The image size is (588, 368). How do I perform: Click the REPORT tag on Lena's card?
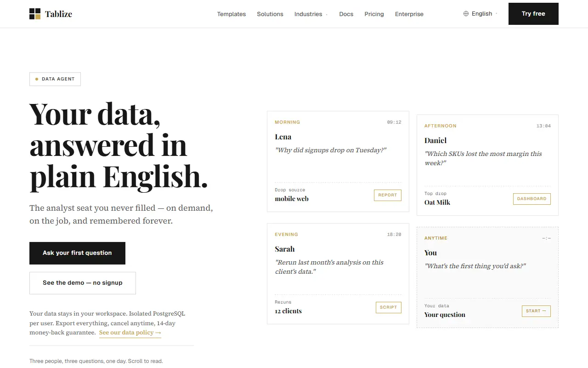pyautogui.click(x=388, y=195)
